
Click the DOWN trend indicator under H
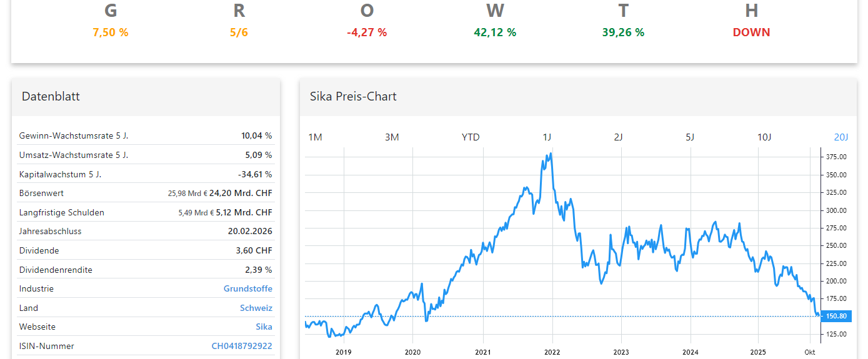(751, 32)
